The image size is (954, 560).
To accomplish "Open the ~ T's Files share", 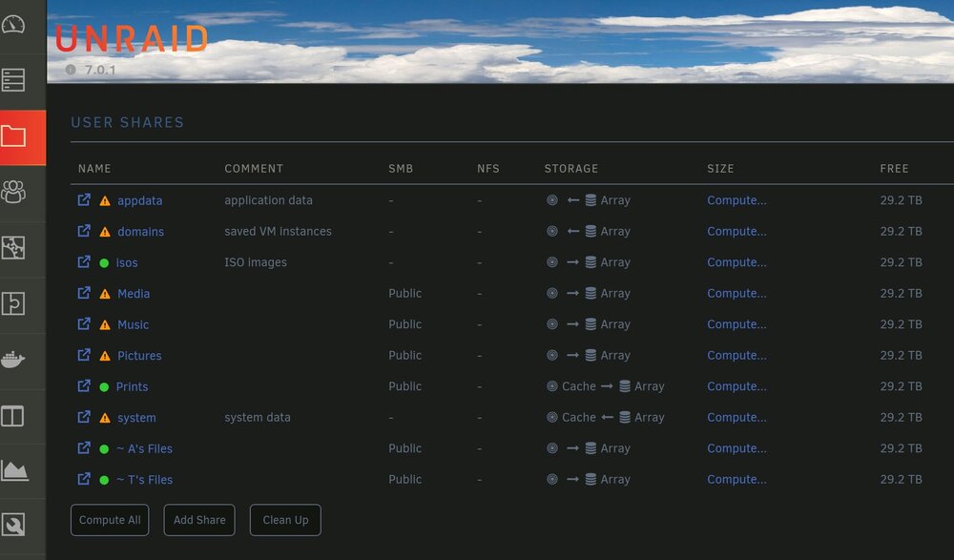I will click(144, 480).
